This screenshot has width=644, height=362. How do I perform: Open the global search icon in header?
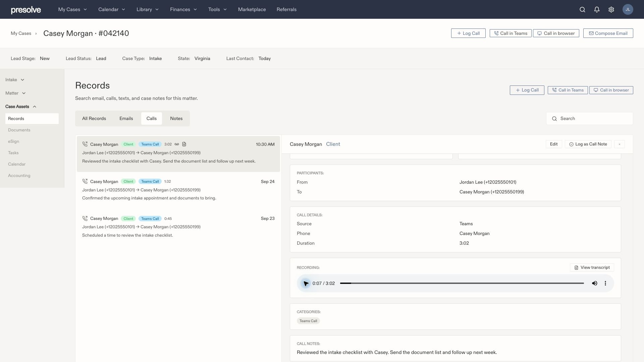tap(582, 9)
